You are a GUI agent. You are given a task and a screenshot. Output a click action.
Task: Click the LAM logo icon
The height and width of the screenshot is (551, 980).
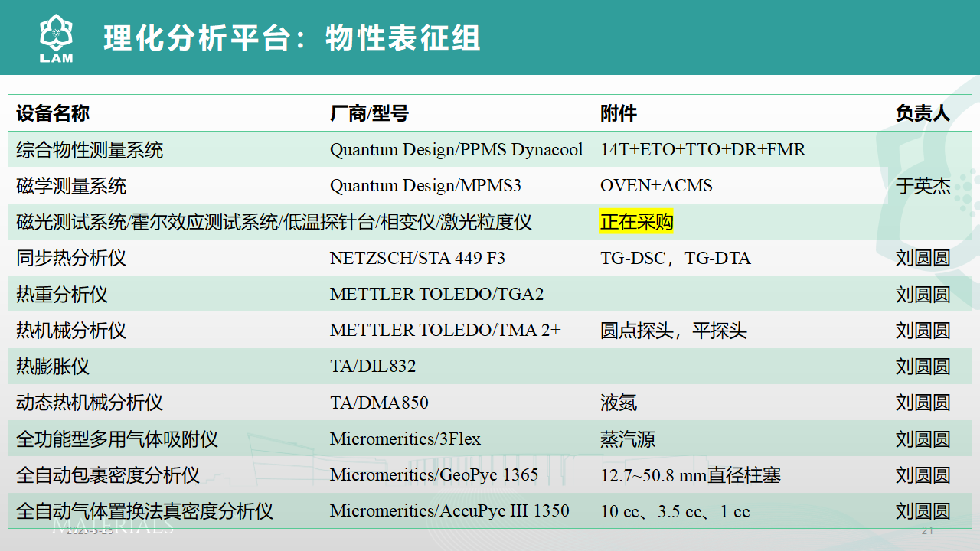(x=56, y=38)
